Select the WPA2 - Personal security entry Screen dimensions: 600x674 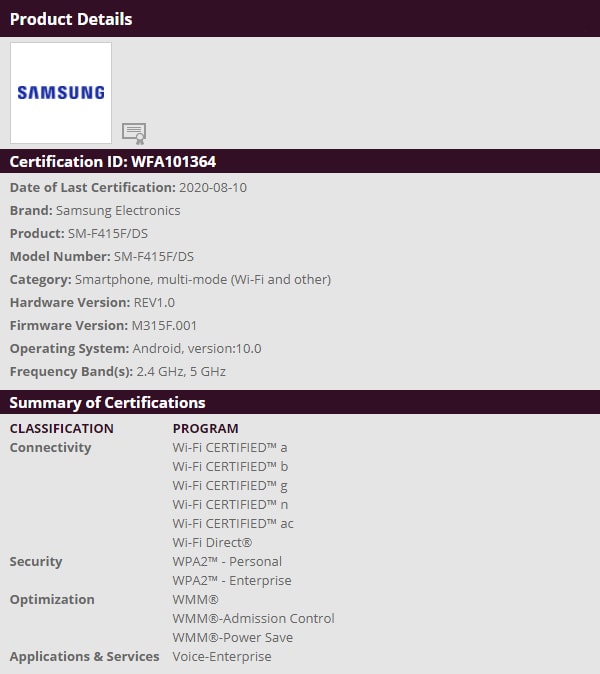pos(227,562)
